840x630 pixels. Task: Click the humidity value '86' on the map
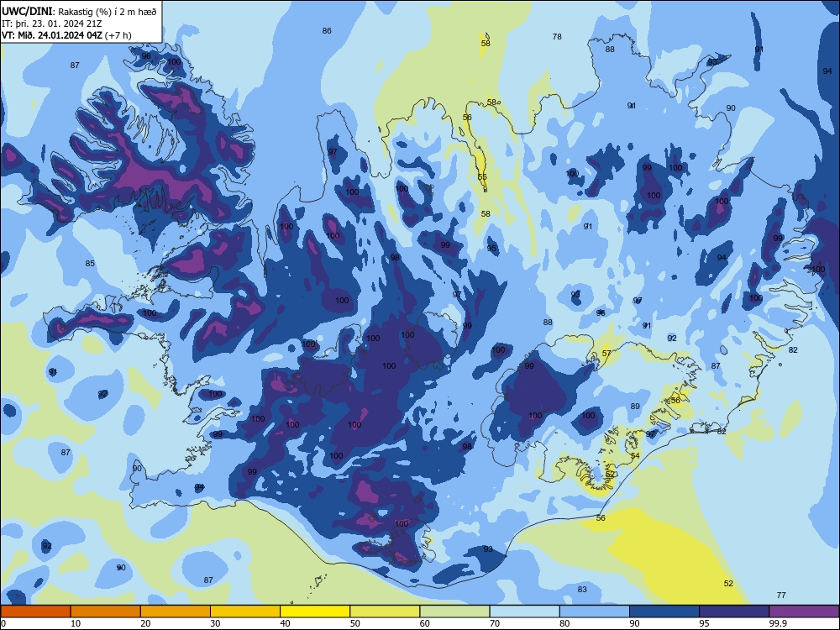click(327, 30)
